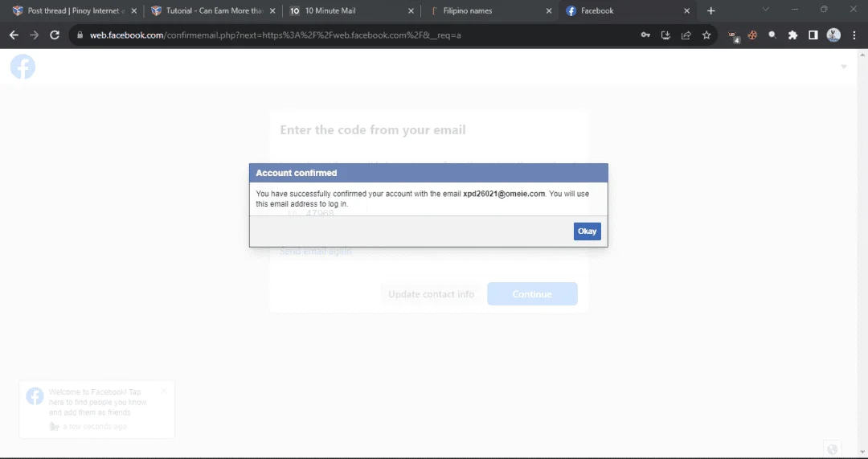This screenshot has height=459, width=868.
Task: Close the Post thread tab
Action: pyautogui.click(x=134, y=10)
